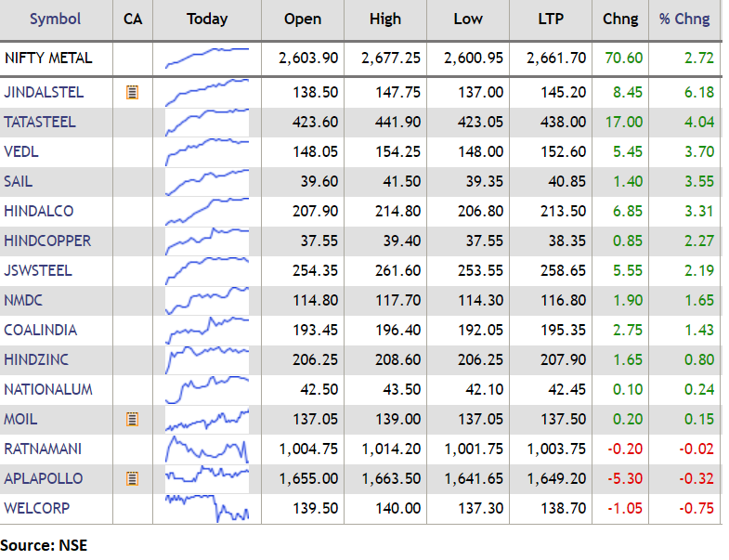Open the JINDALSTEL stock link
This screenshot has height=560, width=729.
44,92
